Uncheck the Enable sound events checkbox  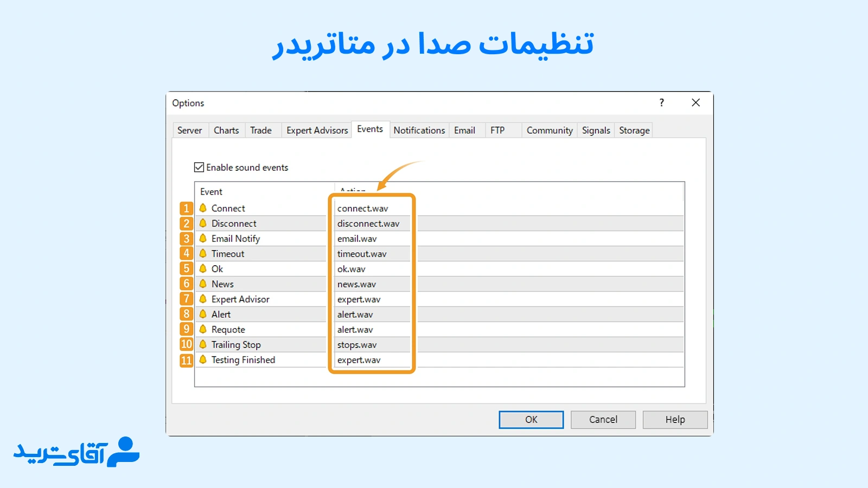(x=198, y=168)
